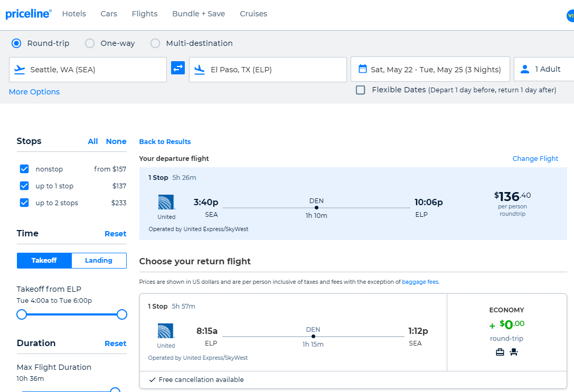The width and height of the screenshot is (574, 392).
Task: Switch to the Hotels tab
Action: (x=74, y=14)
